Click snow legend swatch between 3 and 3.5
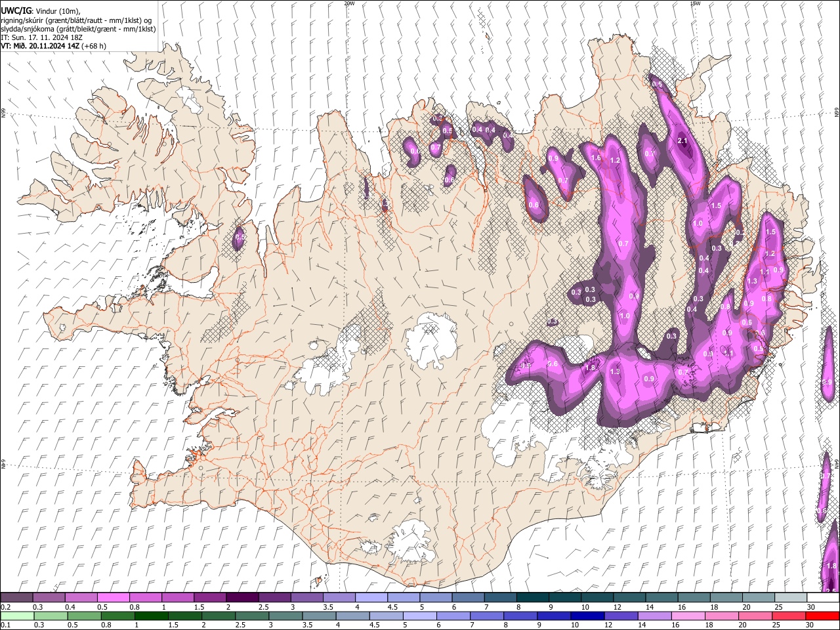Screen dimensions: 840x630 pos(306,597)
